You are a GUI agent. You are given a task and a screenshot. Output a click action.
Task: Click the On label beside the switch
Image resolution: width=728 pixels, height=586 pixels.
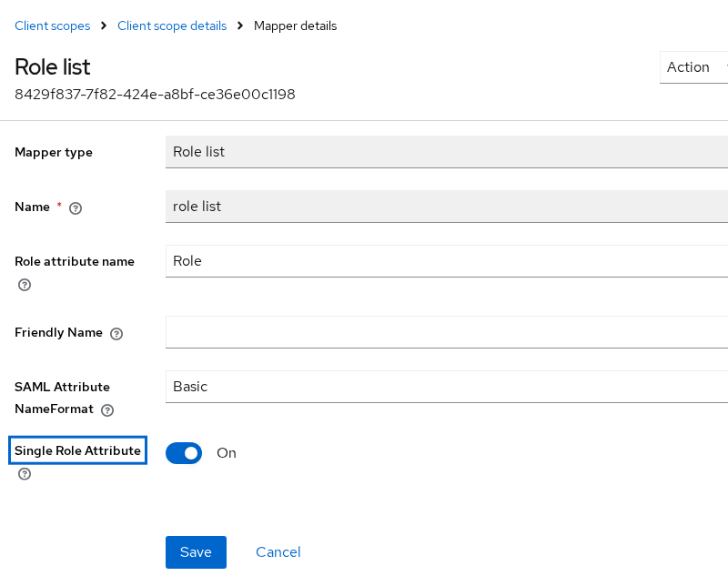click(227, 453)
